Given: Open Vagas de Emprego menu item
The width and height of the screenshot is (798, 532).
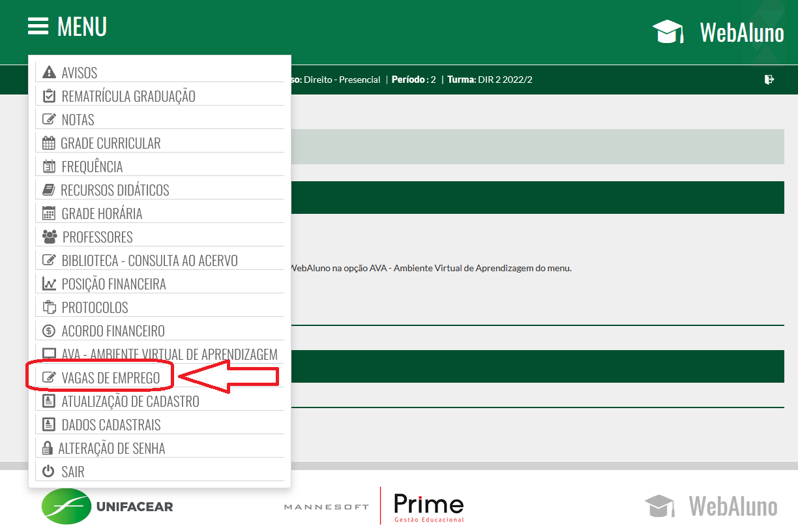Looking at the screenshot, I should pos(110,378).
